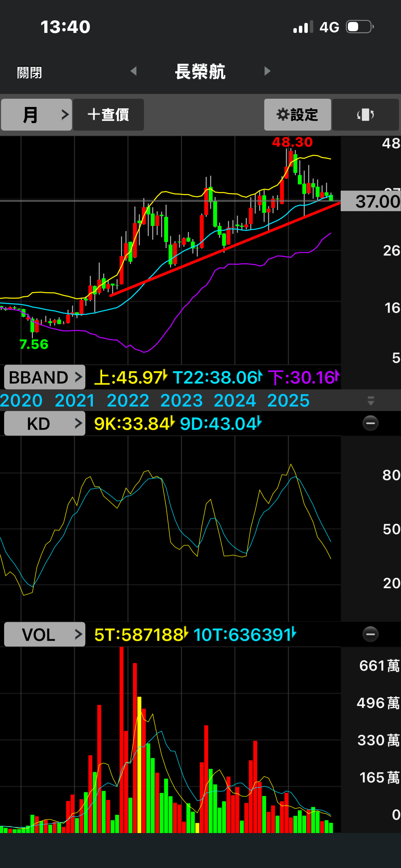Tap the 7.56 low price label
Screen dimensions: 401x868
point(34,344)
